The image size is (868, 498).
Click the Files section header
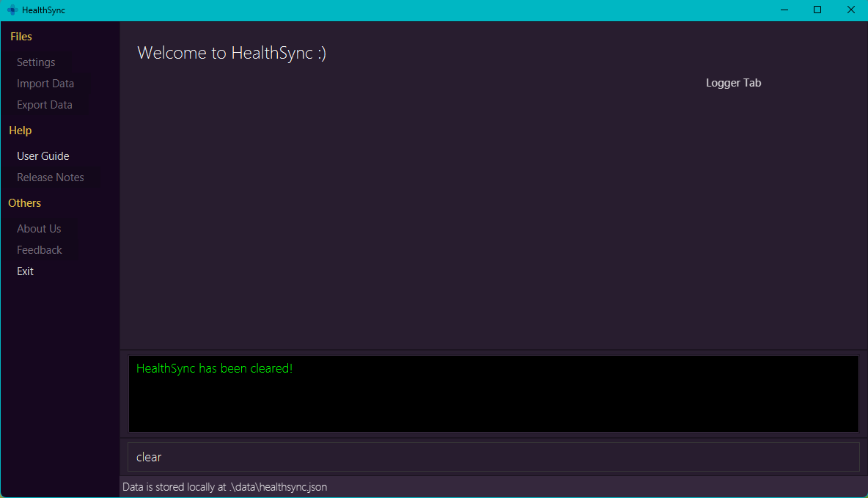pyautogui.click(x=21, y=37)
